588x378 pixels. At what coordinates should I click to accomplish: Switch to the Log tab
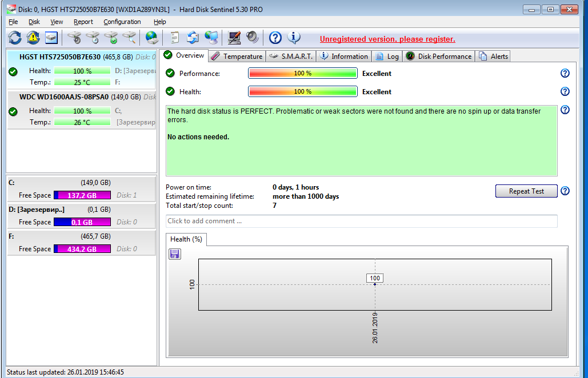[x=387, y=56]
